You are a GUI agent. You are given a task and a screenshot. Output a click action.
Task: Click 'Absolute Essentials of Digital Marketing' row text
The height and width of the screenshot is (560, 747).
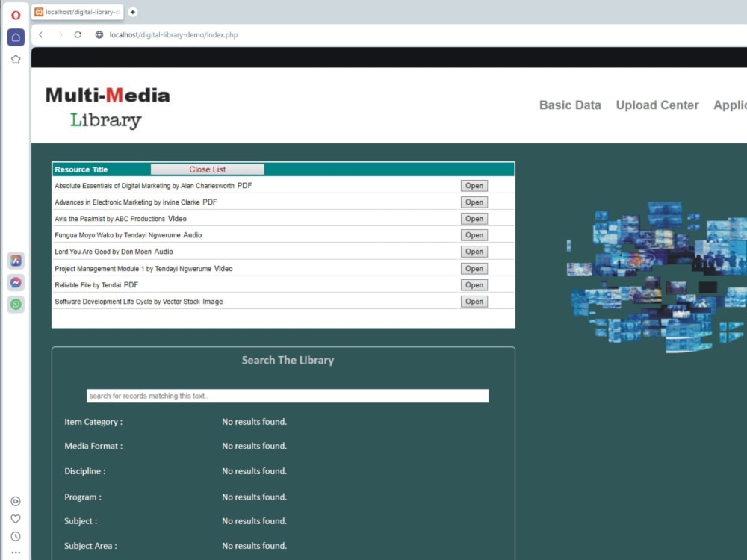(x=144, y=186)
